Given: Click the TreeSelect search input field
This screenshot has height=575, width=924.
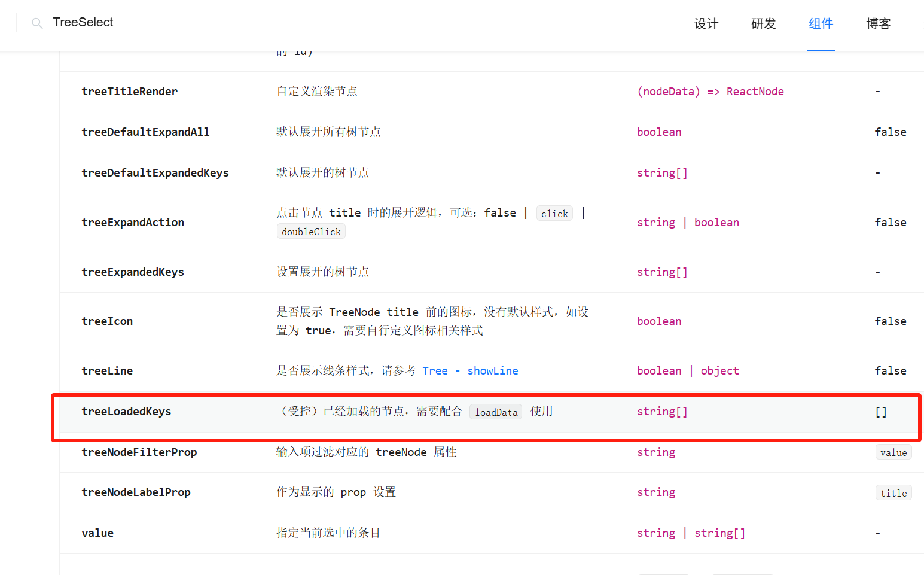Looking at the screenshot, I should click(x=120, y=23).
